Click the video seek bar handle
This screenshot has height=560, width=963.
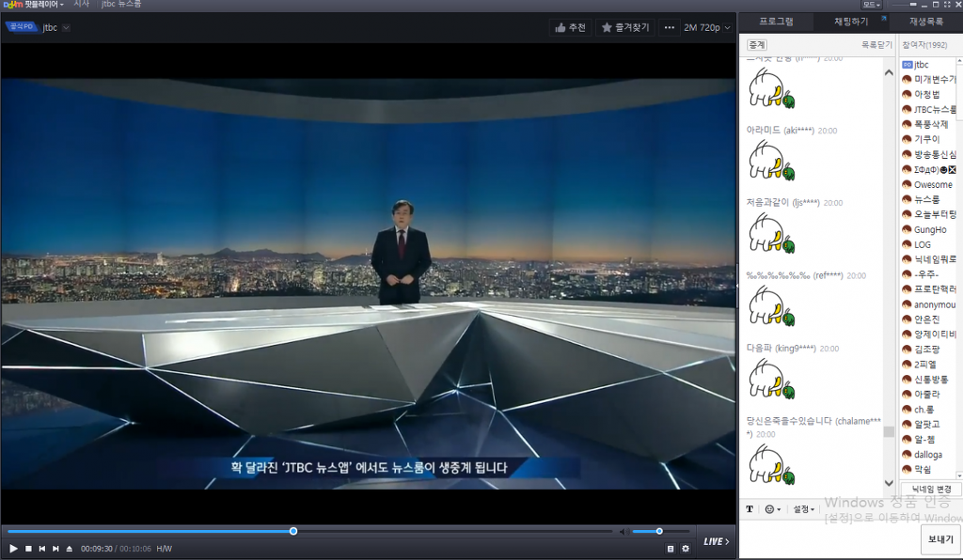click(293, 531)
